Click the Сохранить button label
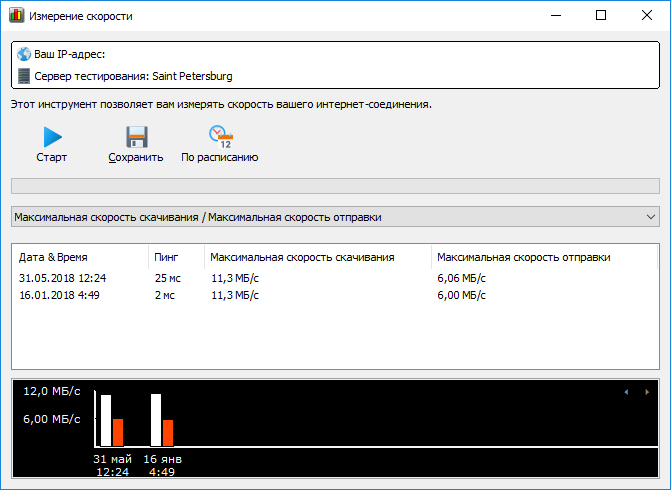The height and width of the screenshot is (490, 671). (x=136, y=157)
